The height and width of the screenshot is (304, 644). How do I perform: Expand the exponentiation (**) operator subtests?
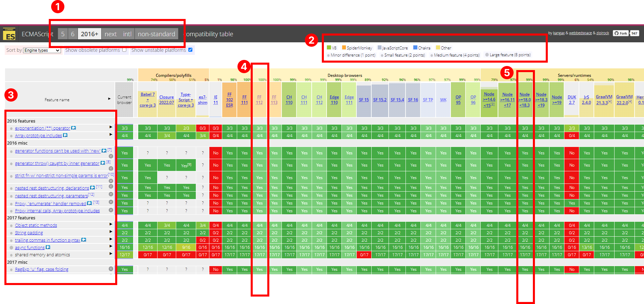[111, 127]
